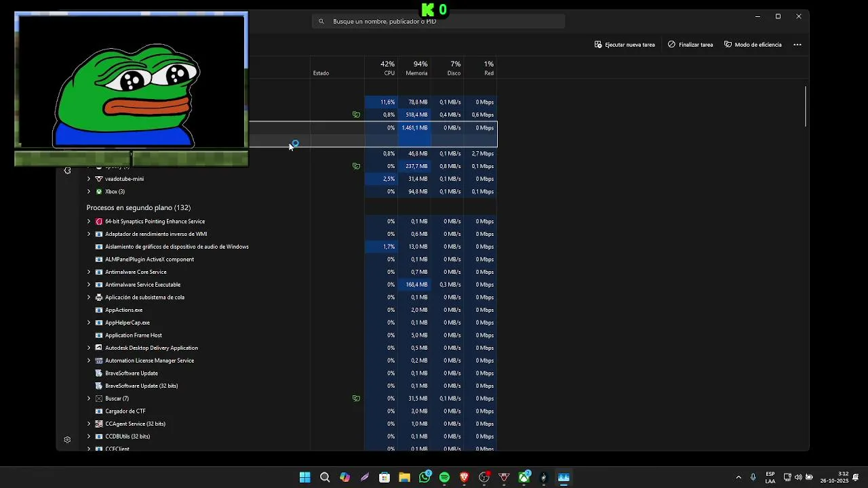
Task: Sort processes by the Disco column
Action: 448,68
